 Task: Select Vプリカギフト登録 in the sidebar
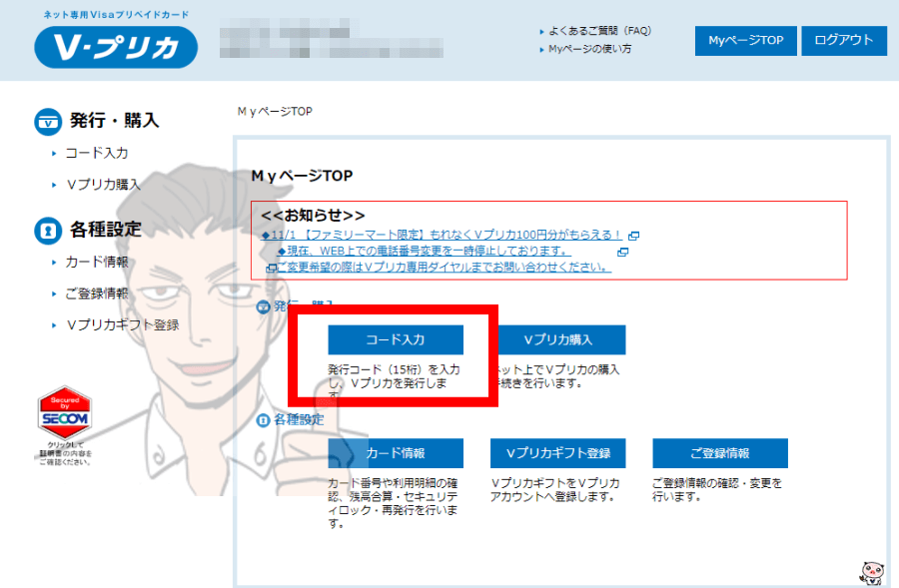tap(123, 325)
